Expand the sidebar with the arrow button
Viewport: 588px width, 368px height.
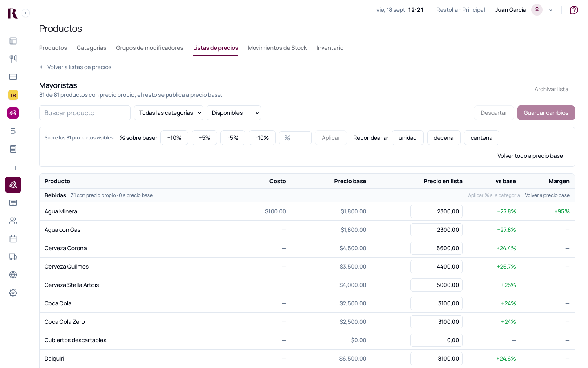[26, 13]
